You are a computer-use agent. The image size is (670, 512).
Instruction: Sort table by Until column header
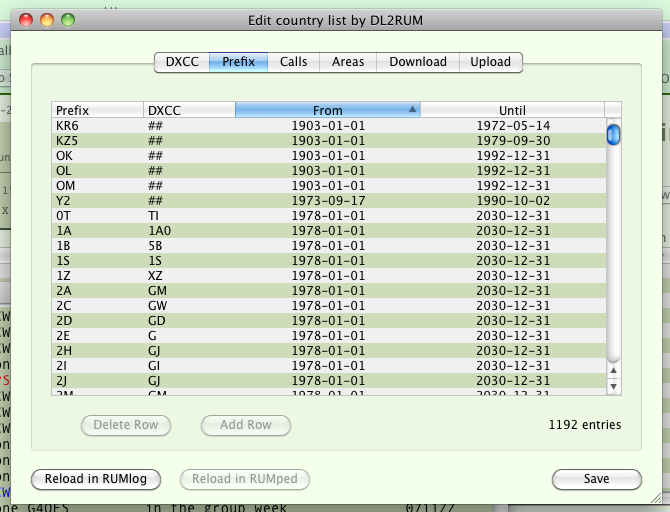coord(512,110)
